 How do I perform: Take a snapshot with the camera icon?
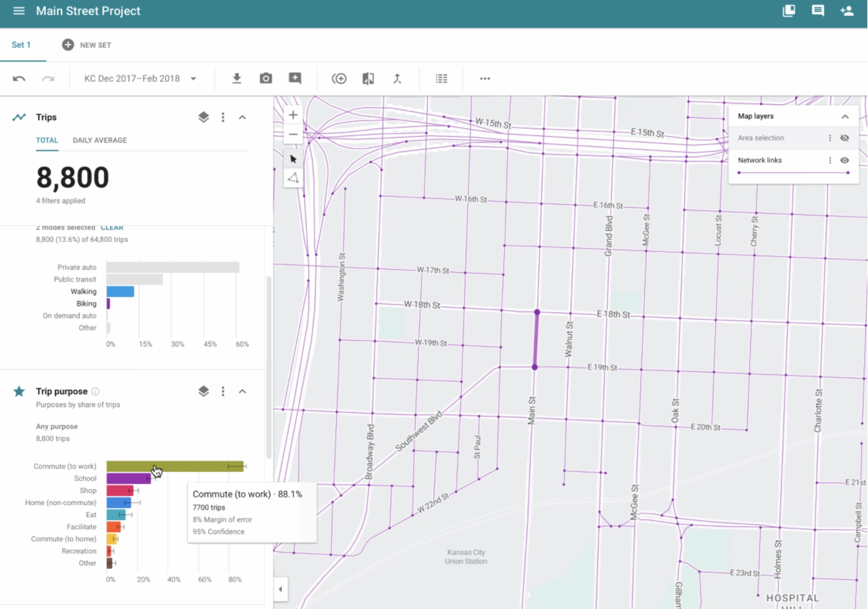(x=266, y=79)
